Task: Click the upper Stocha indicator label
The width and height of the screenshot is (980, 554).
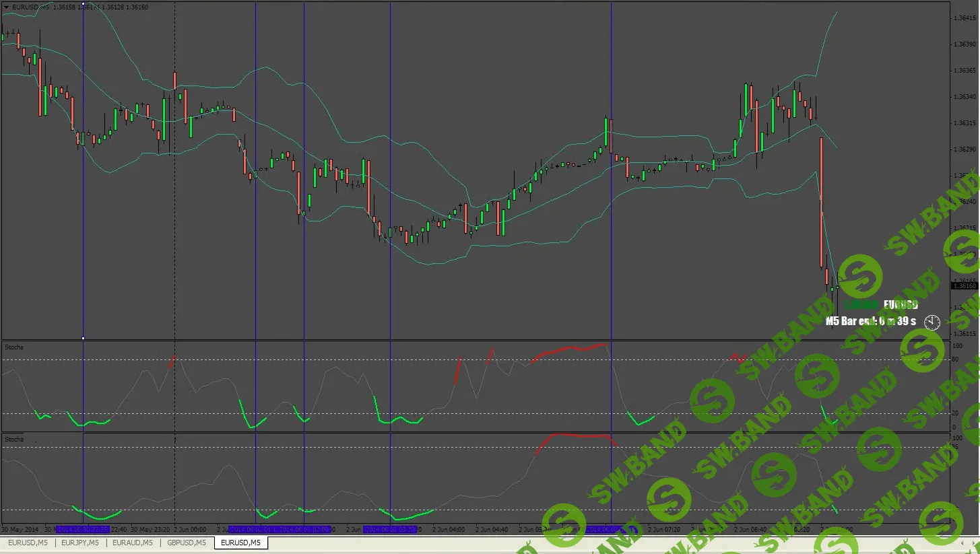Action: click(14, 347)
